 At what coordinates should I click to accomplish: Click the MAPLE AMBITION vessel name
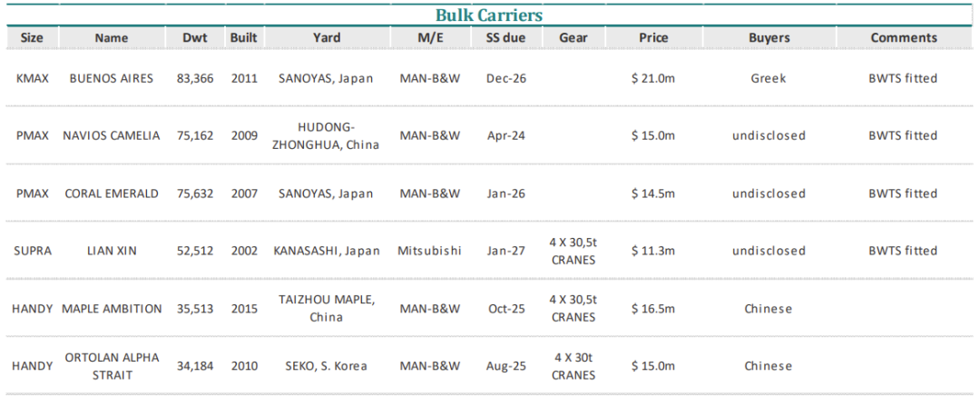pos(112,309)
